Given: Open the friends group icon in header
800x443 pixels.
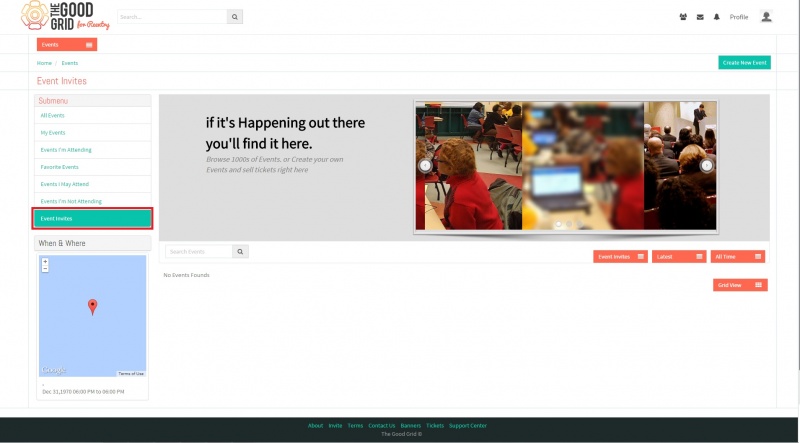Looking at the screenshot, I should 683,17.
